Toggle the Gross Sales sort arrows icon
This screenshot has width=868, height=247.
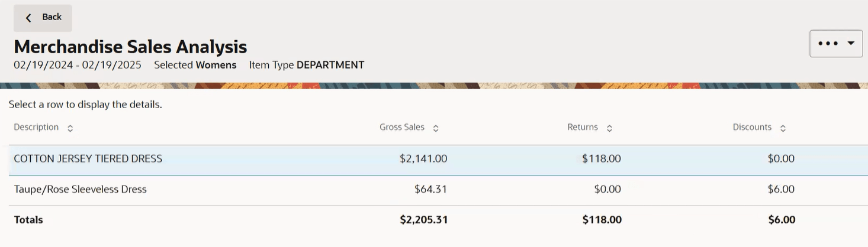click(x=436, y=128)
